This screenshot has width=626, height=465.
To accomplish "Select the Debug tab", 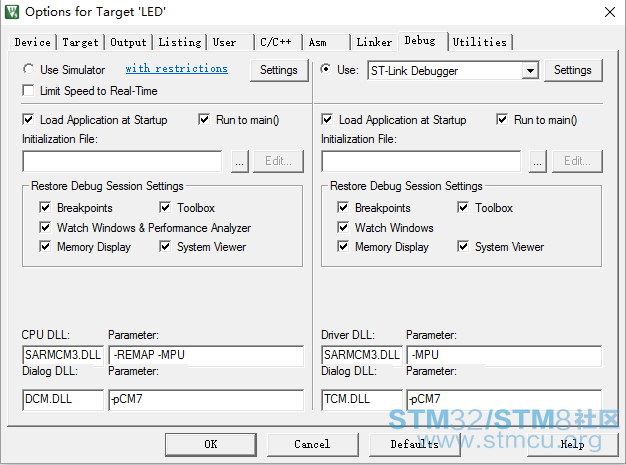I will tap(422, 41).
